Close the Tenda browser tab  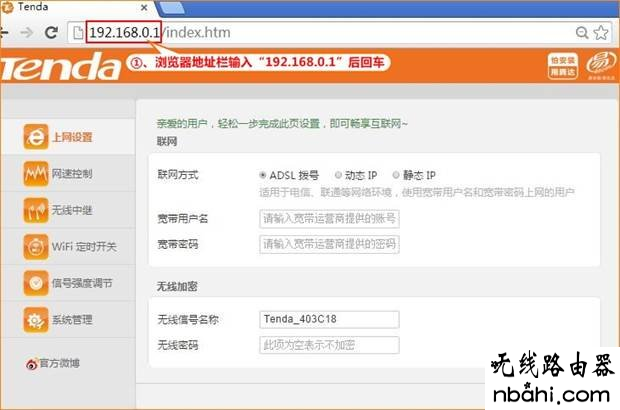point(144,8)
